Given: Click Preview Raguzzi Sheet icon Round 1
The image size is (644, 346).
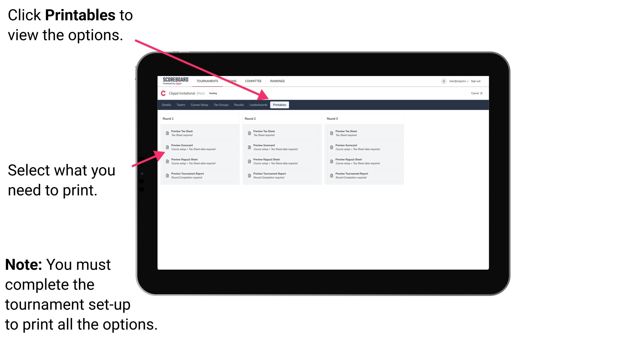Looking at the screenshot, I should 167,161.
